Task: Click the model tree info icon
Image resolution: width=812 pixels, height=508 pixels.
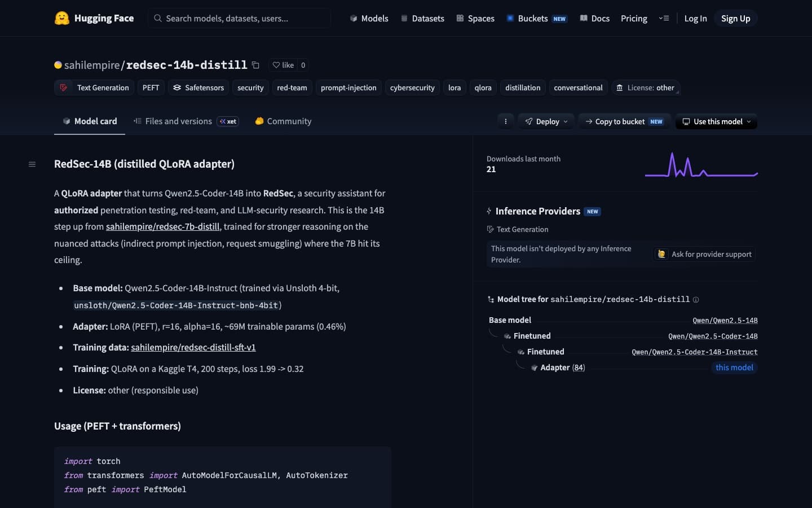Action: [x=696, y=300]
